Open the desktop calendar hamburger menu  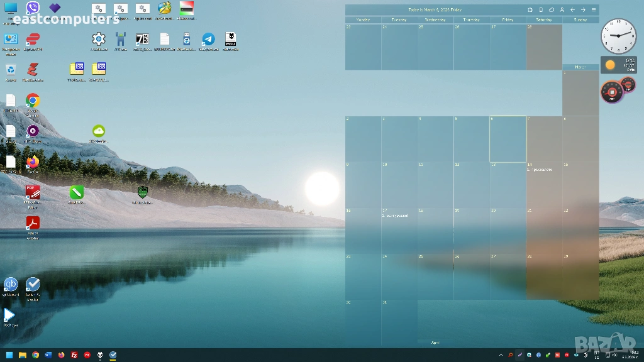tap(593, 10)
